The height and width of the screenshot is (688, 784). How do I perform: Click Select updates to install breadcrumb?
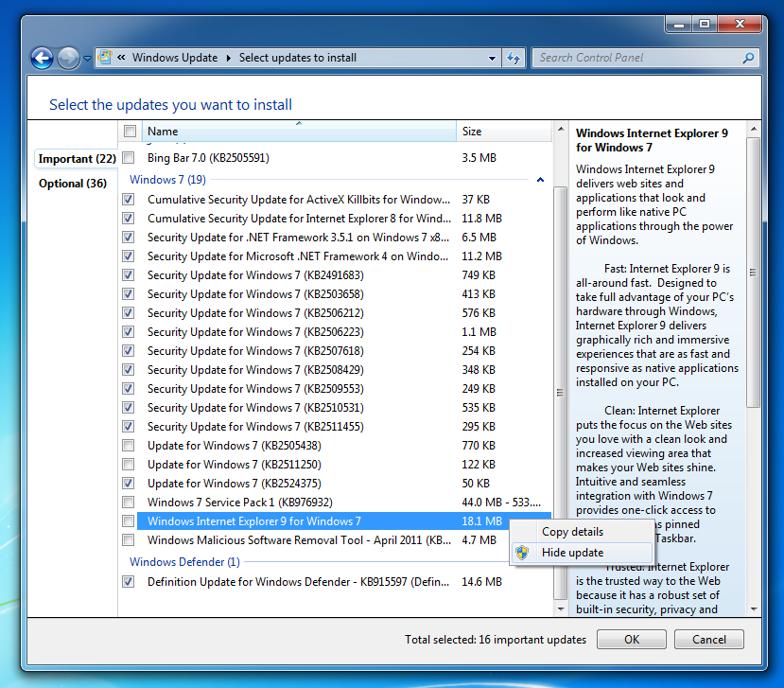(298, 58)
